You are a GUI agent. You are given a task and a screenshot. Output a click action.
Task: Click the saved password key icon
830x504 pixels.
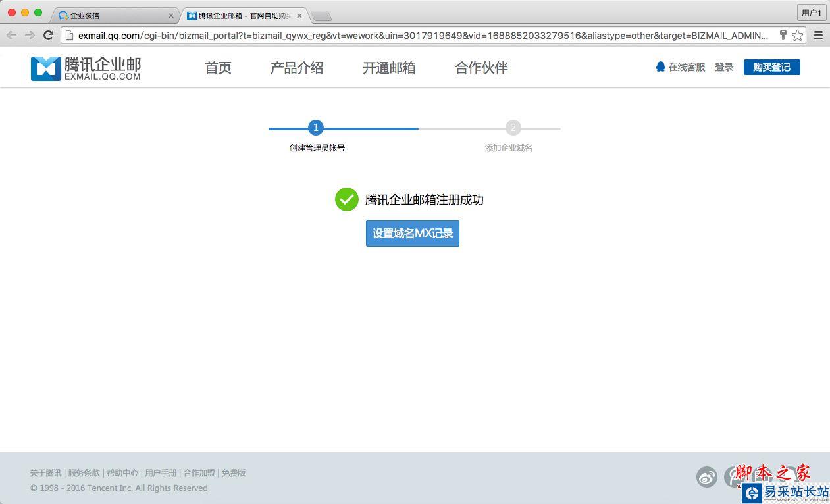coord(783,36)
